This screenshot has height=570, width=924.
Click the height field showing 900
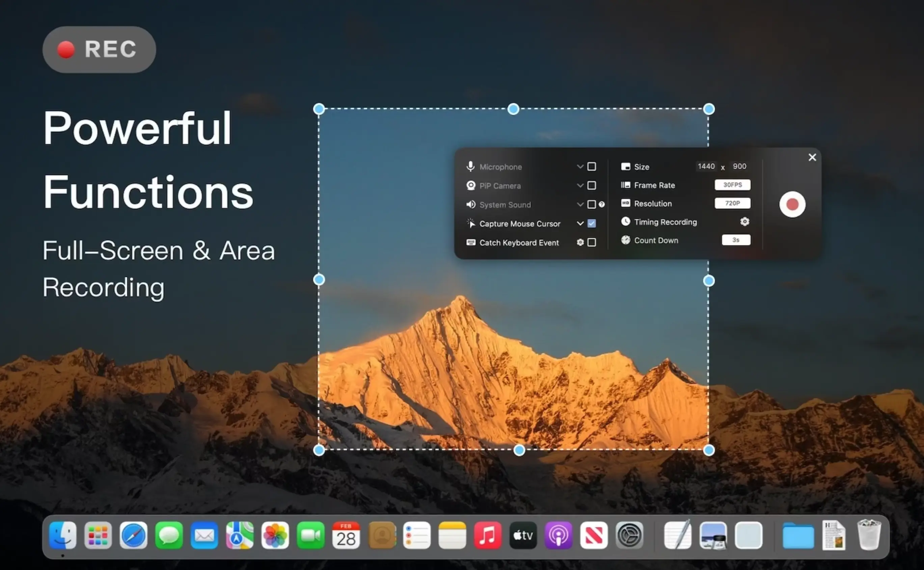pyautogui.click(x=739, y=166)
